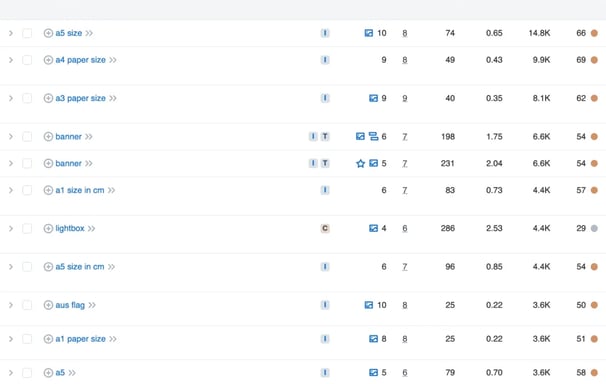606x384 pixels.
Task: Click the Commercial intent badge for lightbox
Action: click(x=325, y=229)
